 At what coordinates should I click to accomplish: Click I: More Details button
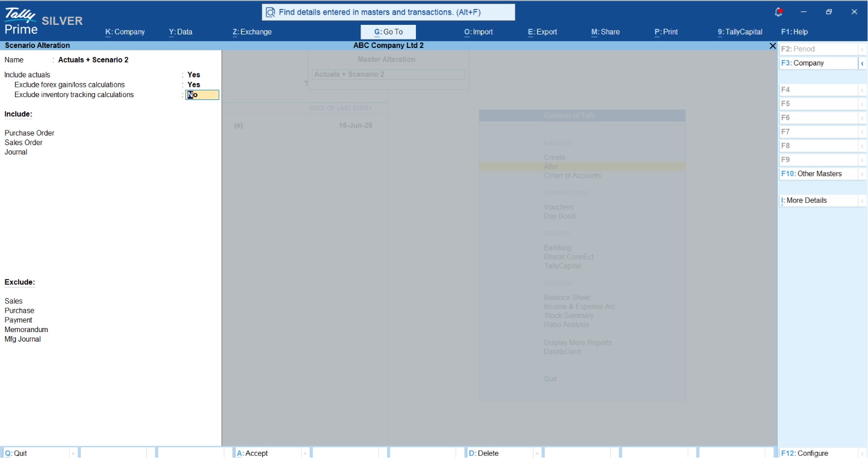point(818,200)
